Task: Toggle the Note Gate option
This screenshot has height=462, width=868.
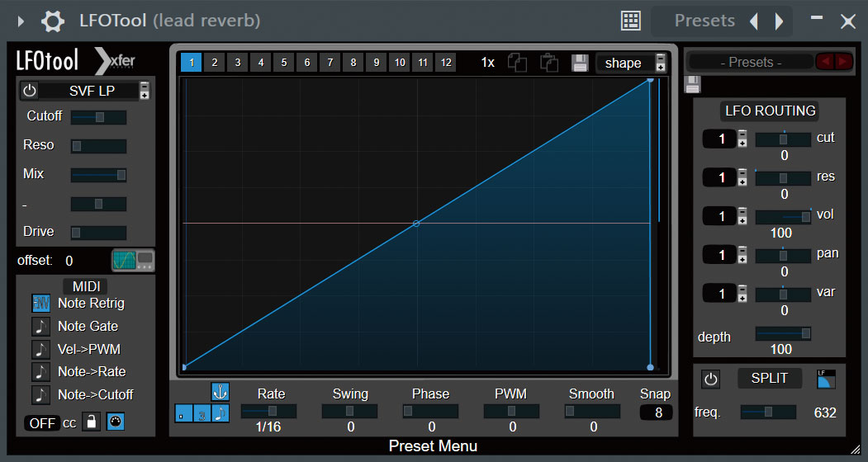Action: [x=41, y=327]
